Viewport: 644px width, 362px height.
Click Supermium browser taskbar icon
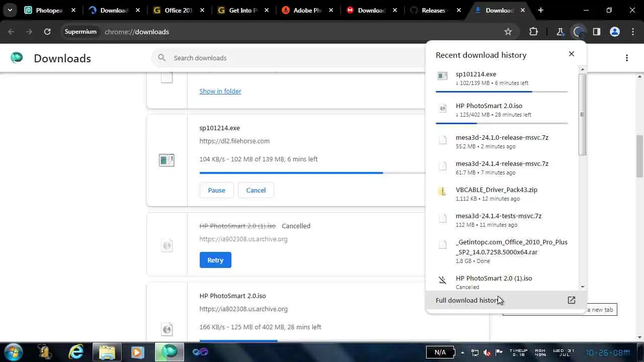point(169,351)
